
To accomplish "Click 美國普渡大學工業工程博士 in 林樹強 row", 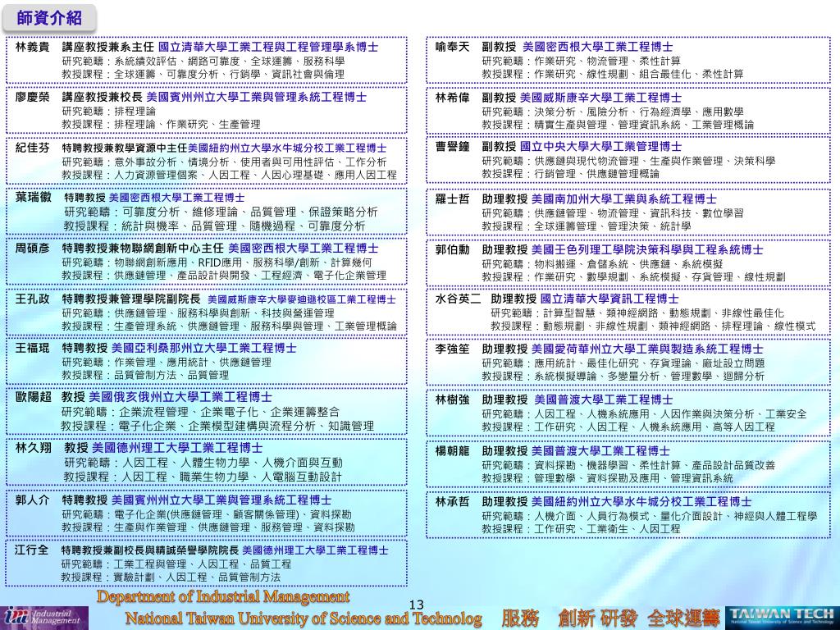I will click(603, 399).
